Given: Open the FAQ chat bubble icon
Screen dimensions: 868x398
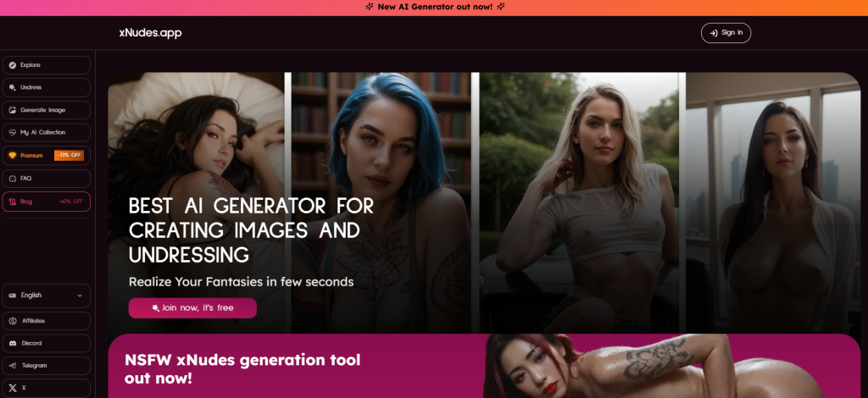Looking at the screenshot, I should [x=12, y=179].
